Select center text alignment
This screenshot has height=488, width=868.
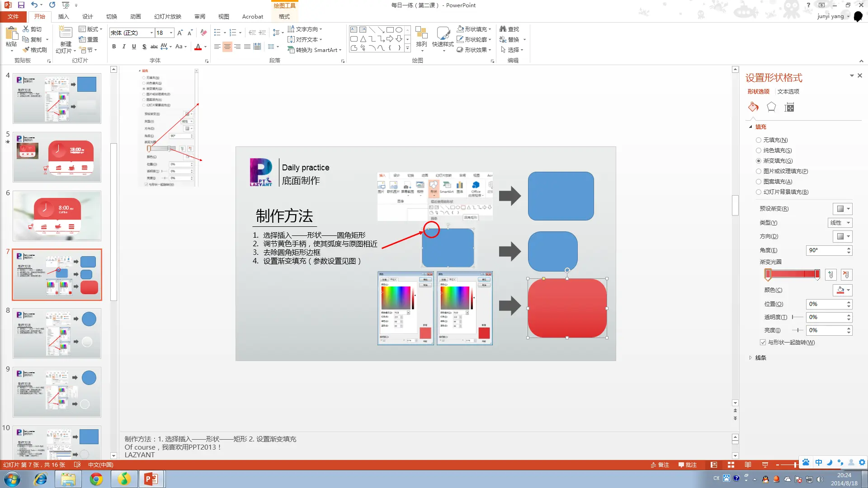point(227,47)
